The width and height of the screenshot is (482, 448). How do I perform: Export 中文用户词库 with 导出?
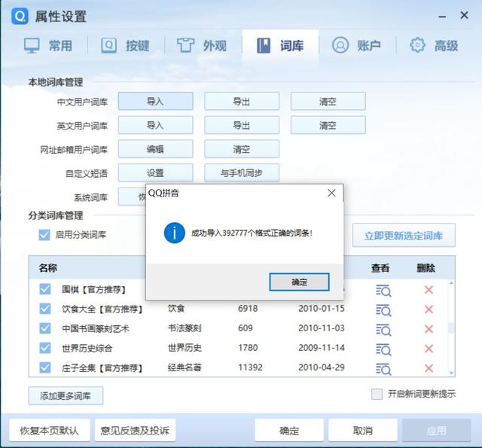click(x=242, y=101)
